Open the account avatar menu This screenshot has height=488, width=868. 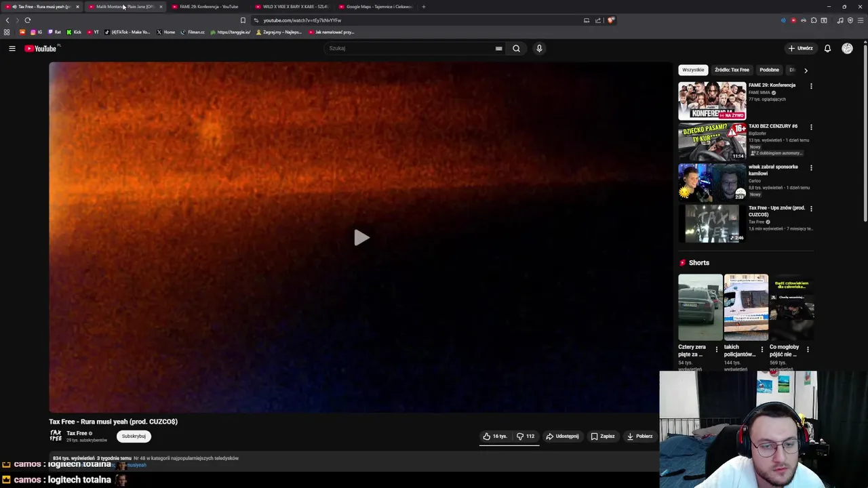coord(847,48)
